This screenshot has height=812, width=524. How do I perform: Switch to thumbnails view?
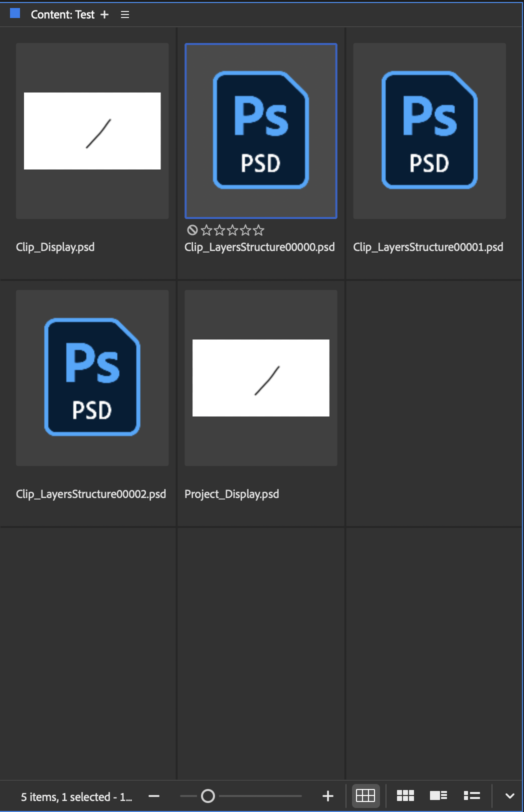pyautogui.click(x=405, y=796)
